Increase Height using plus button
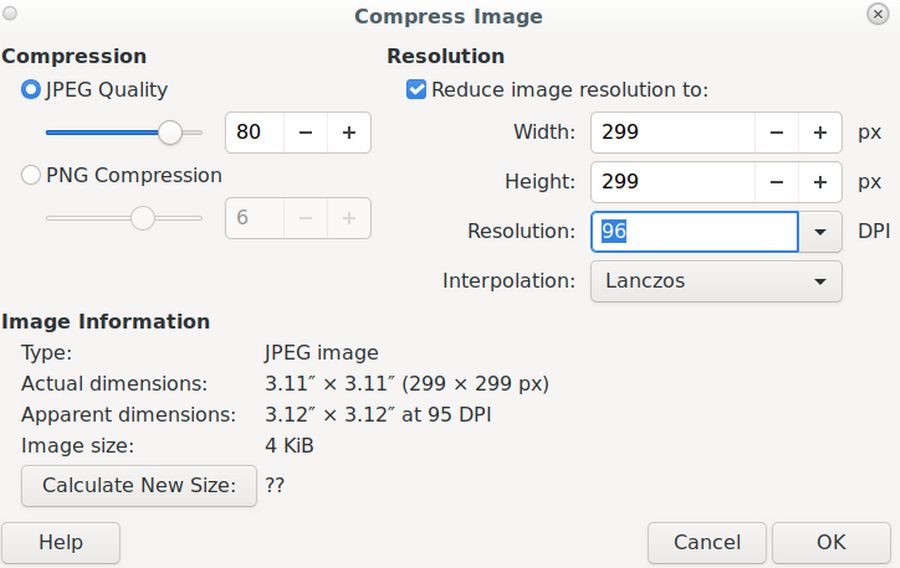900x568 pixels. click(x=820, y=182)
